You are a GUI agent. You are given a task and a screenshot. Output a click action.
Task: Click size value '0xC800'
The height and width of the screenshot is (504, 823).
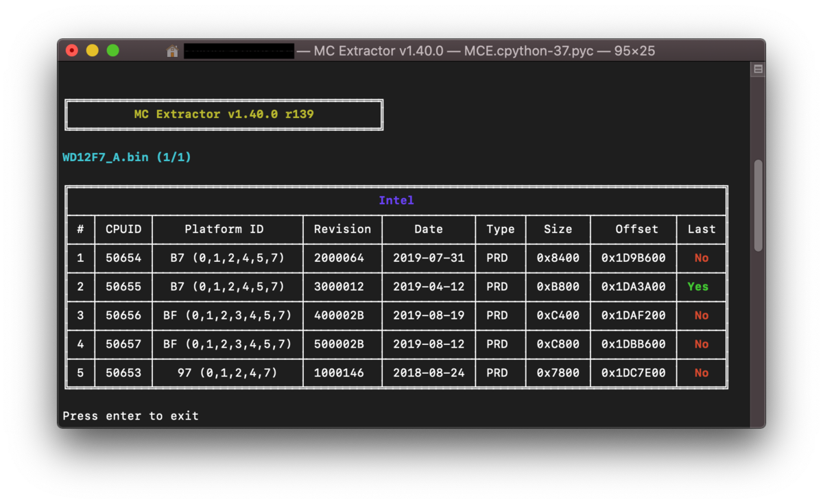tap(558, 344)
